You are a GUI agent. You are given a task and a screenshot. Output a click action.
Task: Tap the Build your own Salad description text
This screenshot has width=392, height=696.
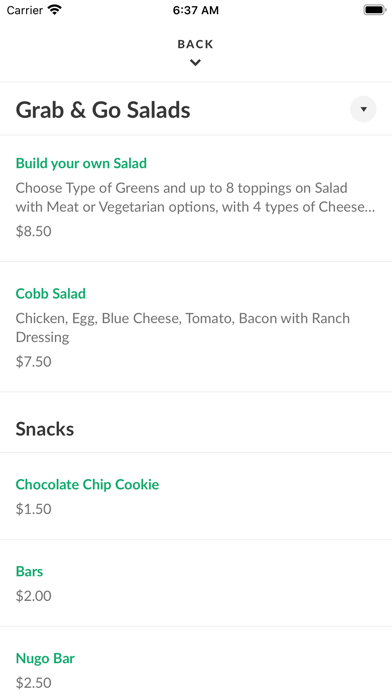[x=195, y=198]
